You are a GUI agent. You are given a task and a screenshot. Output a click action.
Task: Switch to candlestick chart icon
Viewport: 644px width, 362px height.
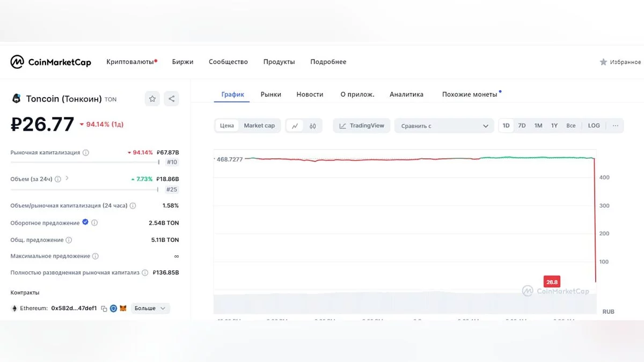tap(312, 126)
